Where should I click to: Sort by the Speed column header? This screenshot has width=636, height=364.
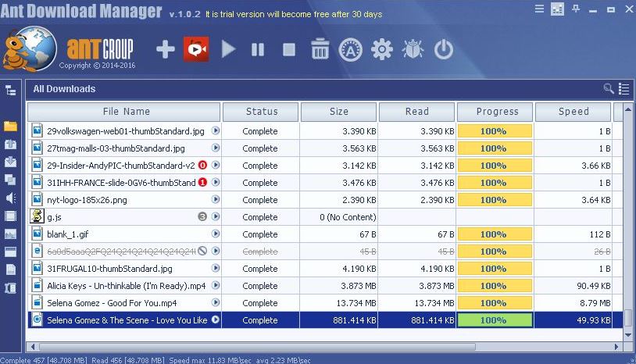tap(573, 112)
